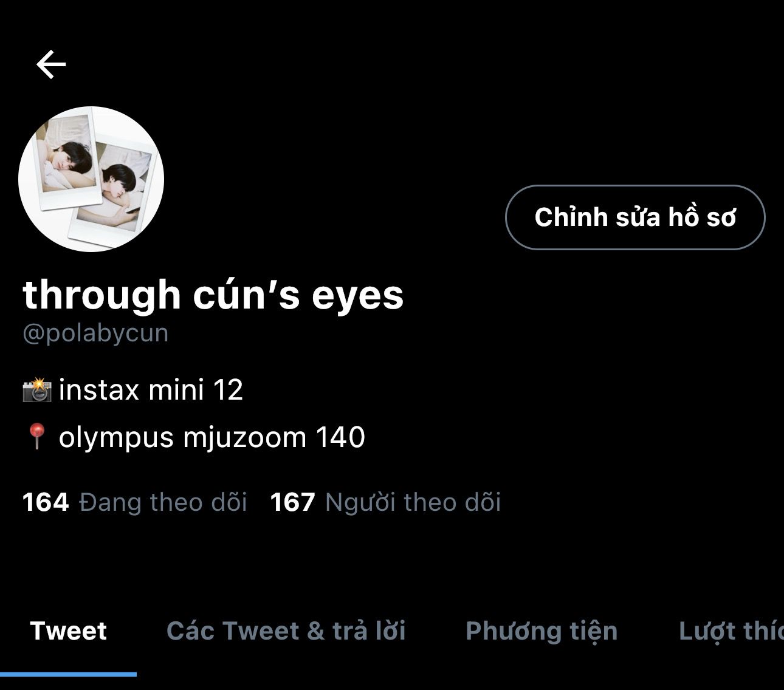Click the 167 followers count
The height and width of the screenshot is (690, 784).
pos(292,502)
